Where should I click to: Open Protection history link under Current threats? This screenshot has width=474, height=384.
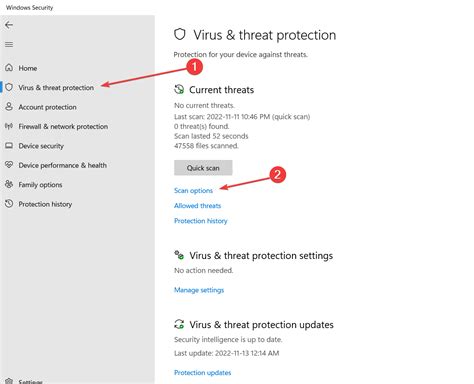click(x=201, y=221)
